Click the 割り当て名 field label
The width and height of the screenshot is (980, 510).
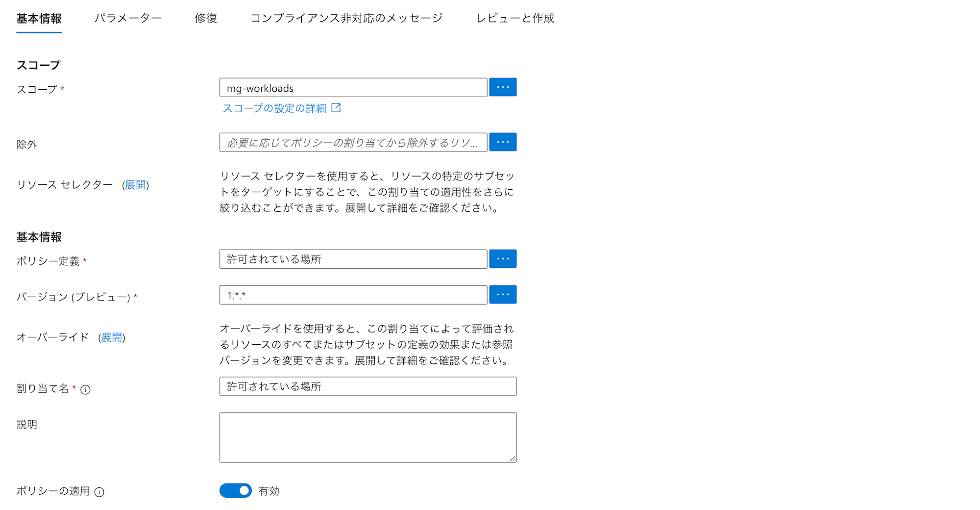(x=43, y=389)
